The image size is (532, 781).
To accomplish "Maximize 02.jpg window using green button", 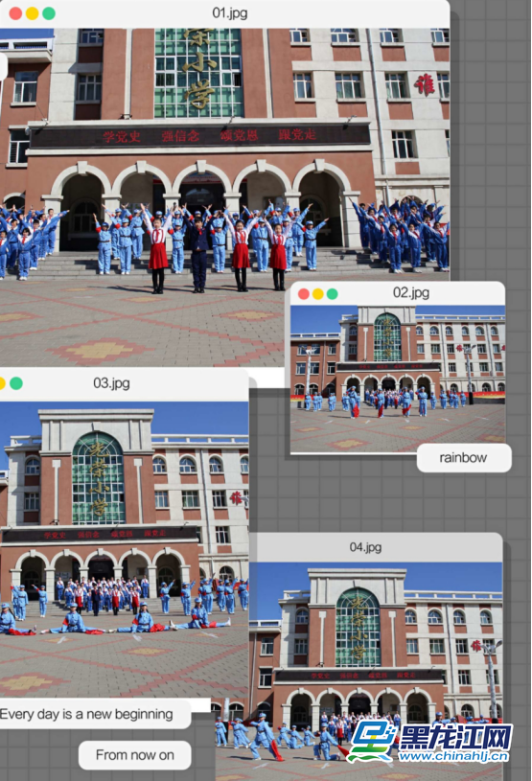I will 333,294.
